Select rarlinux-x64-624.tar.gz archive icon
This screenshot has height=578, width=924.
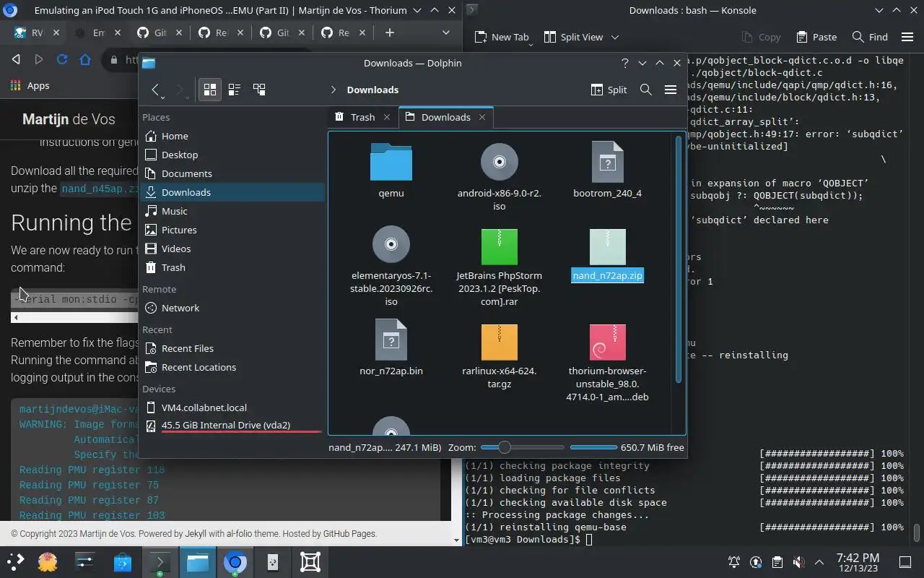tap(500, 342)
